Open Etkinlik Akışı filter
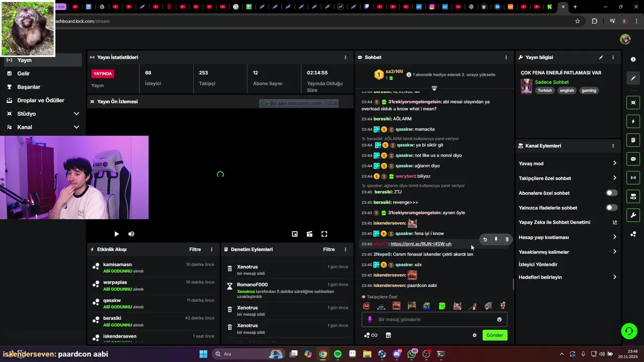Viewport: 644px width, 362px height. 195,249
